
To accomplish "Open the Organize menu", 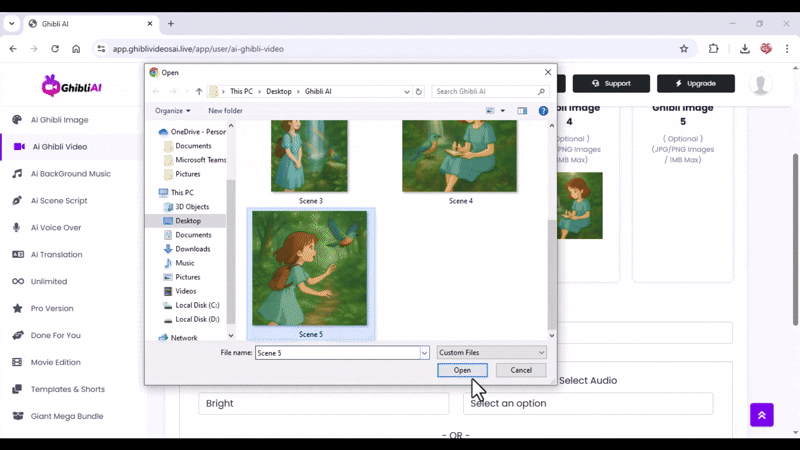I will tap(172, 111).
